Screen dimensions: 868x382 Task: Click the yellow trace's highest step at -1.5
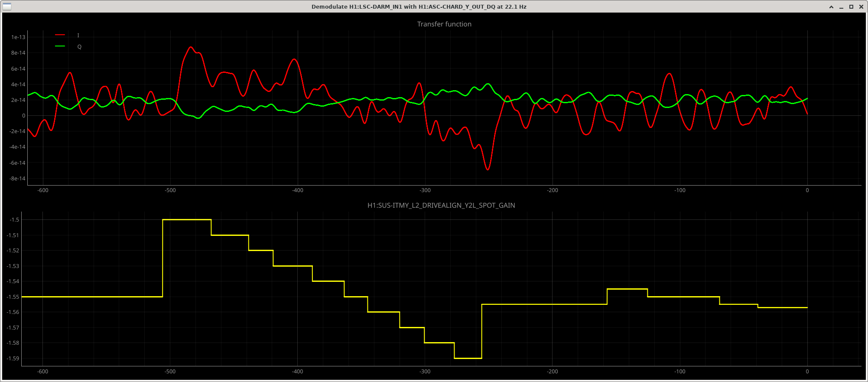coord(187,220)
